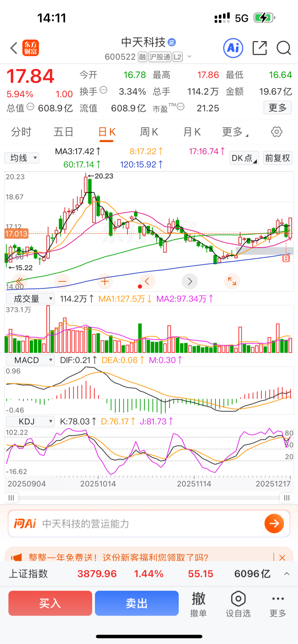Switch to 月K tab
The width and height of the screenshot is (298, 644).
coord(192,132)
